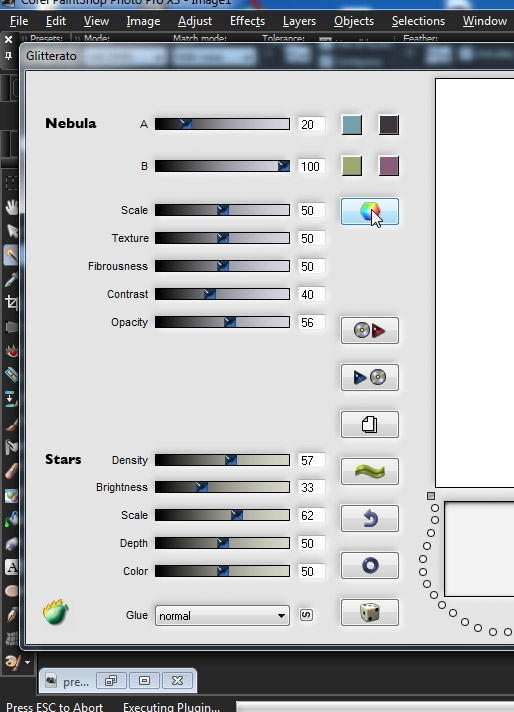Viewport: 514px width, 712px height.
Task: Open the Effects menu
Action: 247,21
